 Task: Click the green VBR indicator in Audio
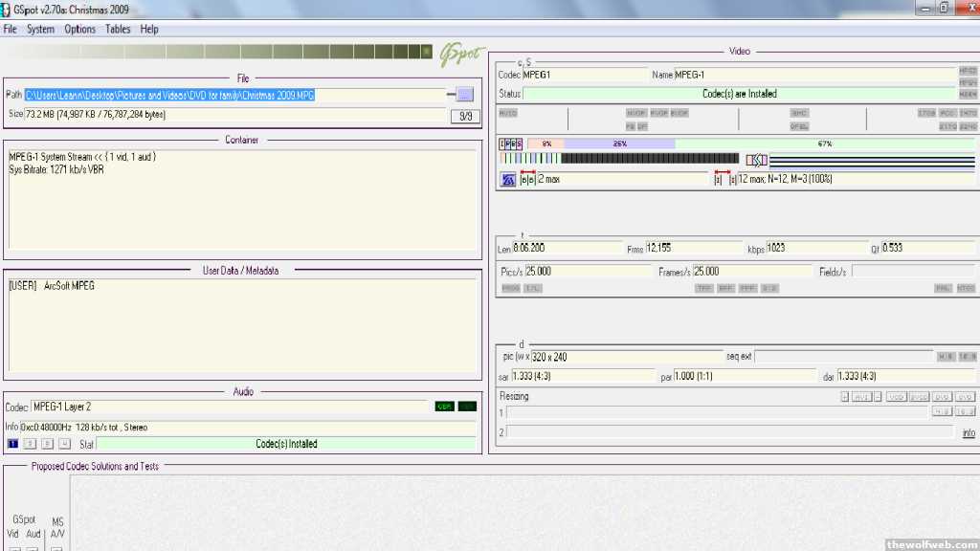[444, 407]
